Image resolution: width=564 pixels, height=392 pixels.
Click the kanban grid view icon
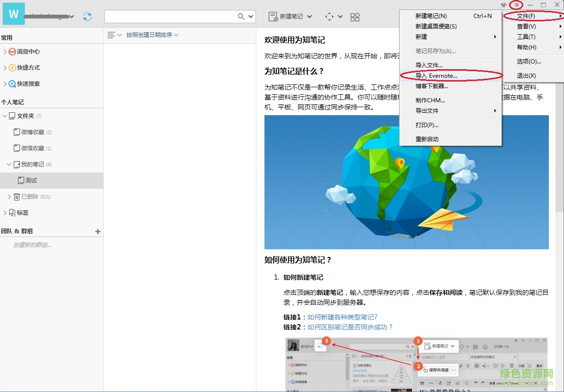(355, 17)
